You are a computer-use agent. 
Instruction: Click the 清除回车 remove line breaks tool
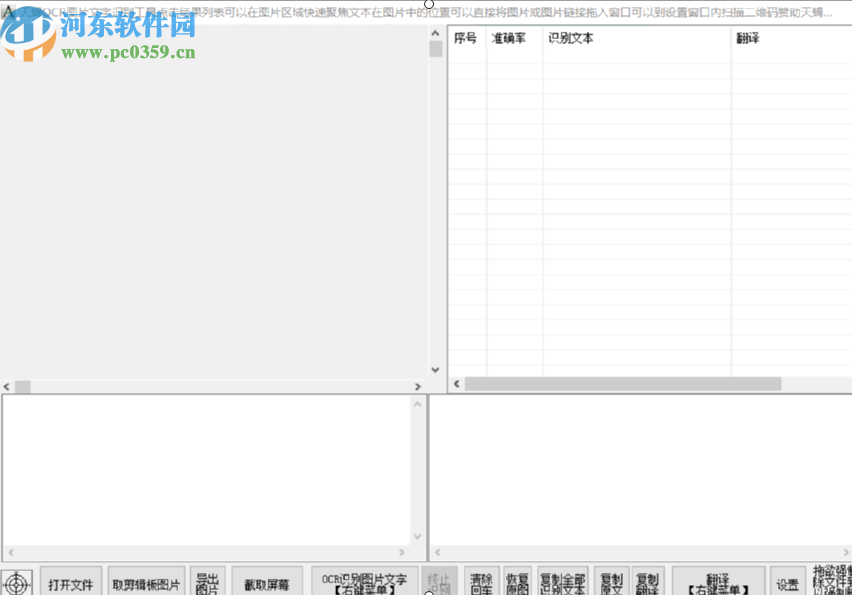coord(481,580)
